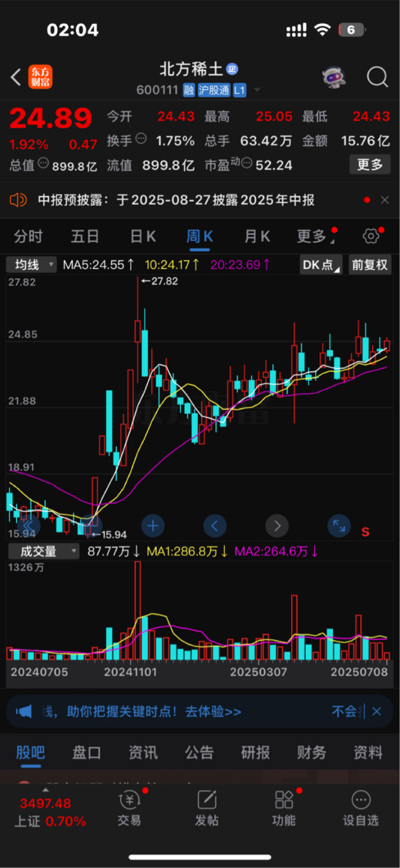Tap the Wi-Fi status icon
The height and width of the screenshot is (868, 400).
click(323, 30)
